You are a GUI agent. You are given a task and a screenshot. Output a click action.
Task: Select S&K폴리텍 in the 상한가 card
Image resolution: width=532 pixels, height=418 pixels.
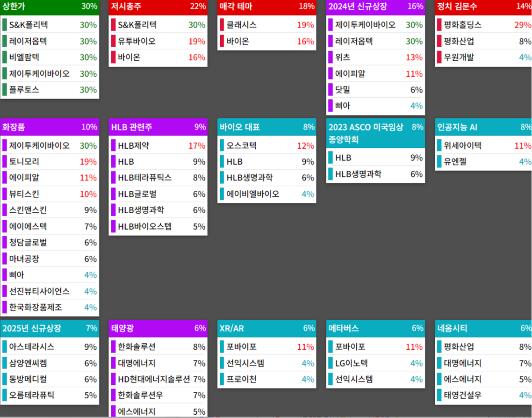coord(50,25)
